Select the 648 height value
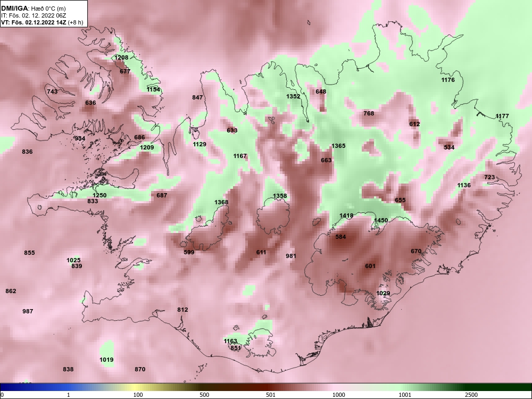Image resolution: width=532 pixels, height=399 pixels. pyautogui.click(x=321, y=92)
